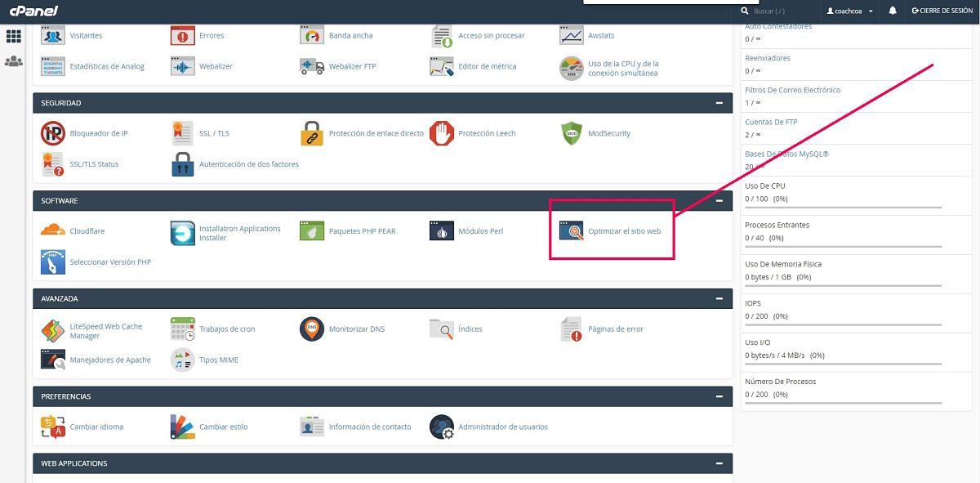Screen dimensions: 980x483
Task: Open notifications via the bell icon
Action: coord(893,11)
